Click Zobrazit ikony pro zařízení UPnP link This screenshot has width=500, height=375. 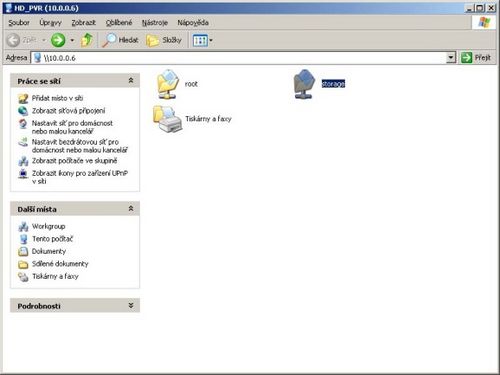[x=80, y=177]
